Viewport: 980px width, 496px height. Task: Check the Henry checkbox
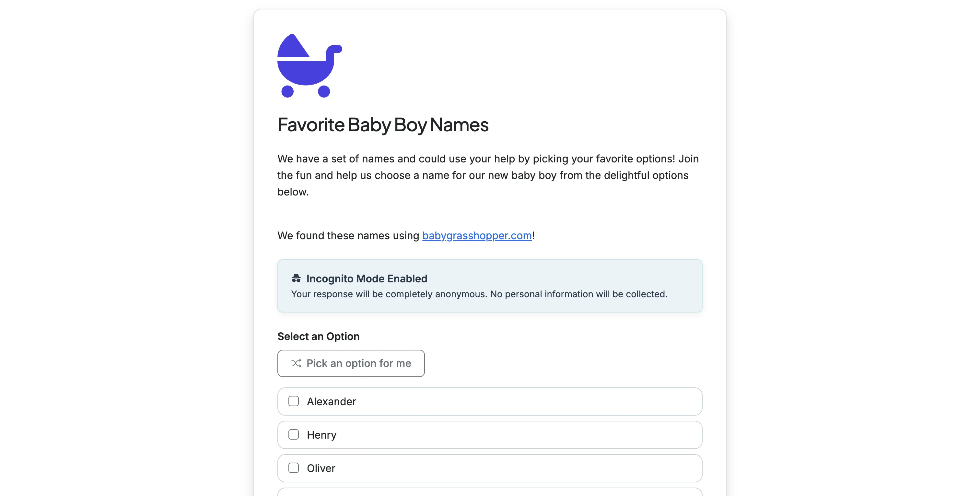pos(293,434)
